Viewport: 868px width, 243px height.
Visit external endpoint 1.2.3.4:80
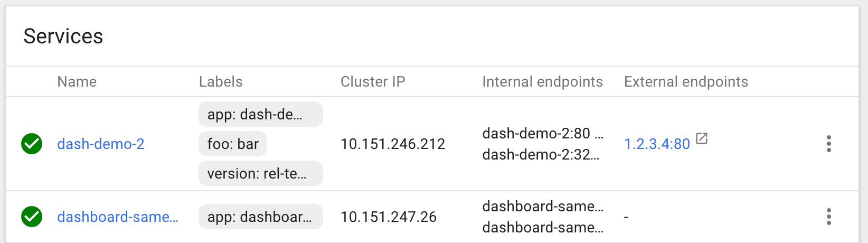tap(657, 144)
